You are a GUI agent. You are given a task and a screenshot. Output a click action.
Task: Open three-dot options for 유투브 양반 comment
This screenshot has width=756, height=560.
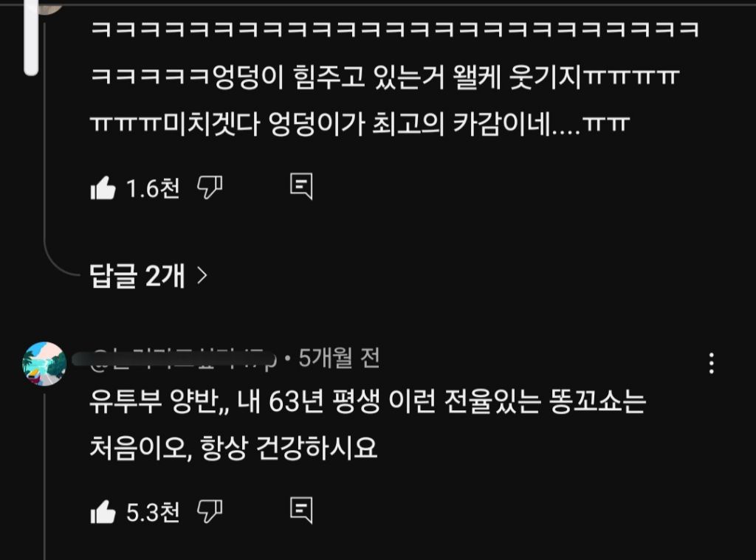pos(712,364)
